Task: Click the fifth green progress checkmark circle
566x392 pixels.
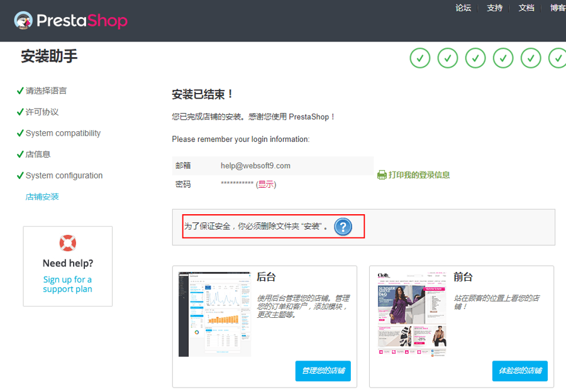Action: pyautogui.click(x=531, y=58)
